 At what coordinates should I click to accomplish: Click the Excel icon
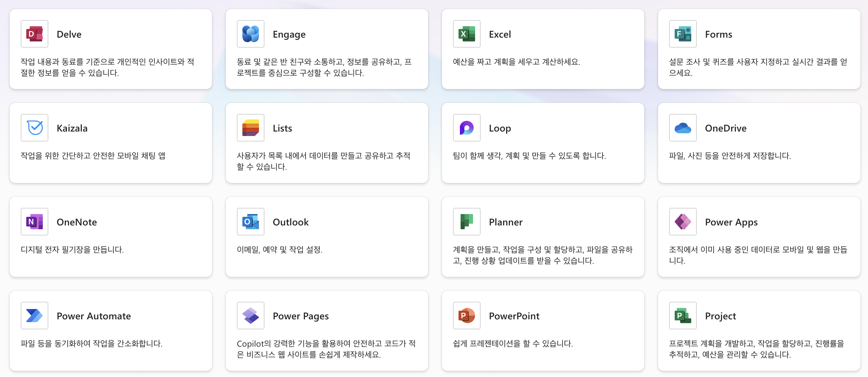pyautogui.click(x=467, y=34)
